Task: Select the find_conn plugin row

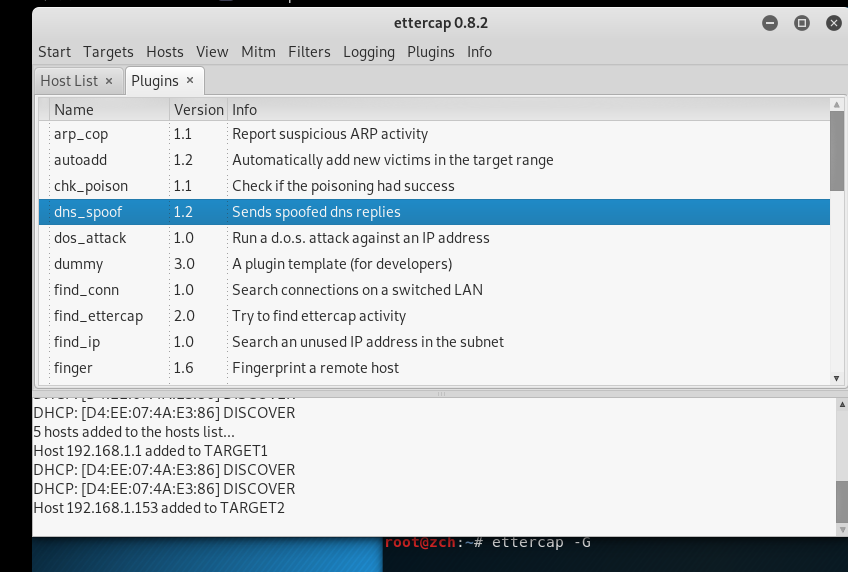Action: [434, 290]
